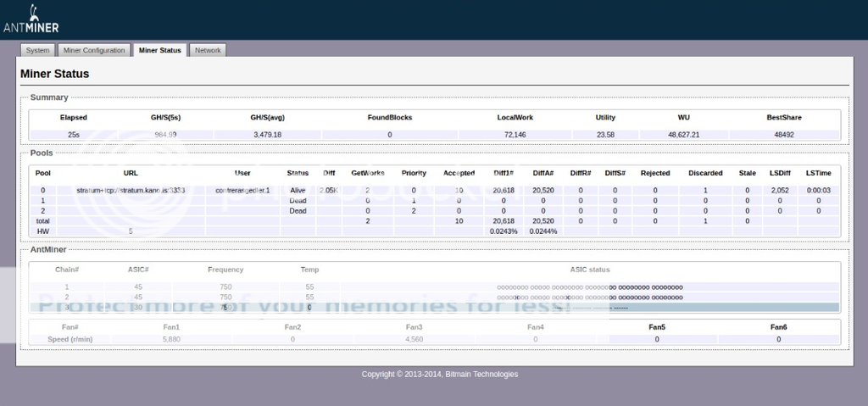
Task: Click the ASIC status string for chain 2
Action: click(590, 298)
